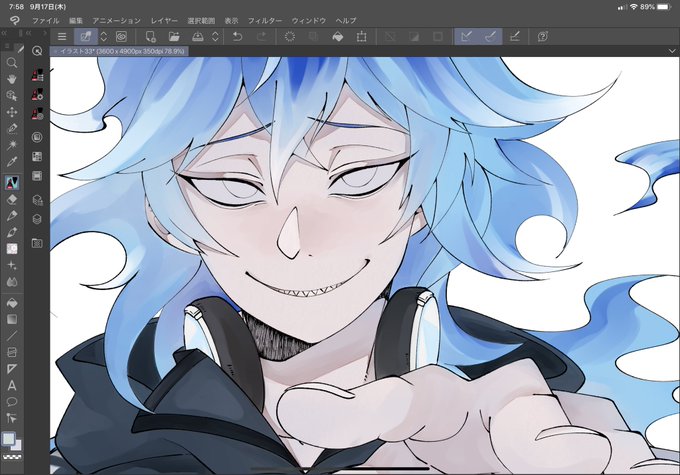Open the Tool Property palette icon
Viewport: 680px width, 475px height.
[x=37, y=94]
